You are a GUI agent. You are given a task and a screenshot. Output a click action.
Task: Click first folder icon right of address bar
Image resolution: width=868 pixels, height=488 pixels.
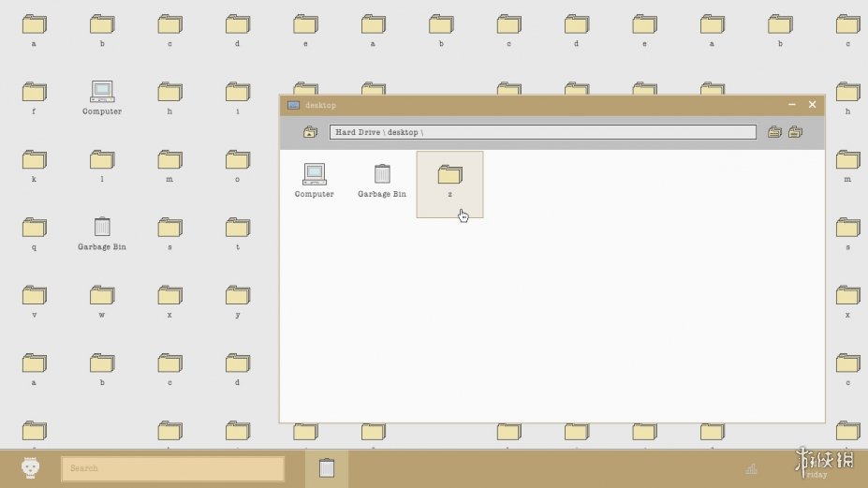coord(774,132)
